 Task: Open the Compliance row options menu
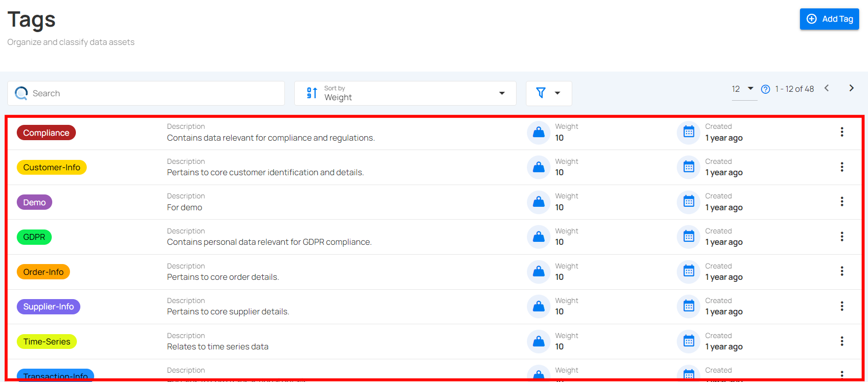(842, 132)
